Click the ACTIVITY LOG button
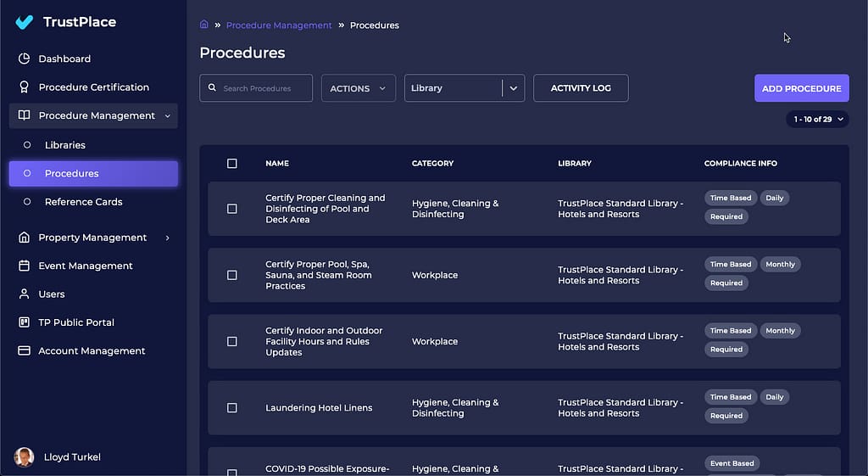This screenshot has width=868, height=476. pyautogui.click(x=581, y=88)
